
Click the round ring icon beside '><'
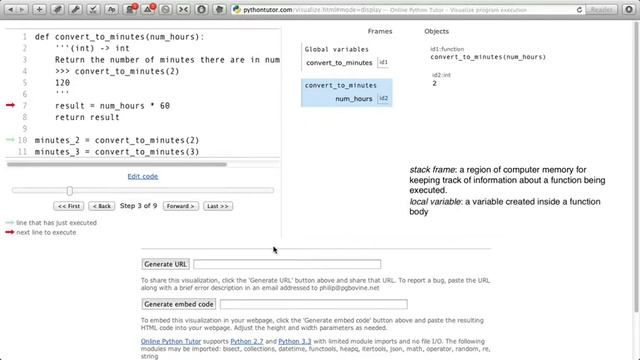pos(201,9)
